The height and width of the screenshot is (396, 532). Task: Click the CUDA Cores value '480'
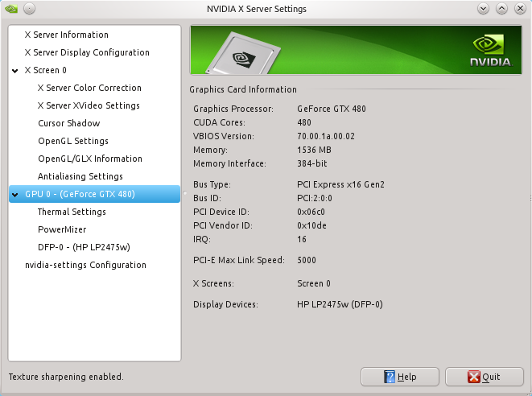pyautogui.click(x=304, y=122)
